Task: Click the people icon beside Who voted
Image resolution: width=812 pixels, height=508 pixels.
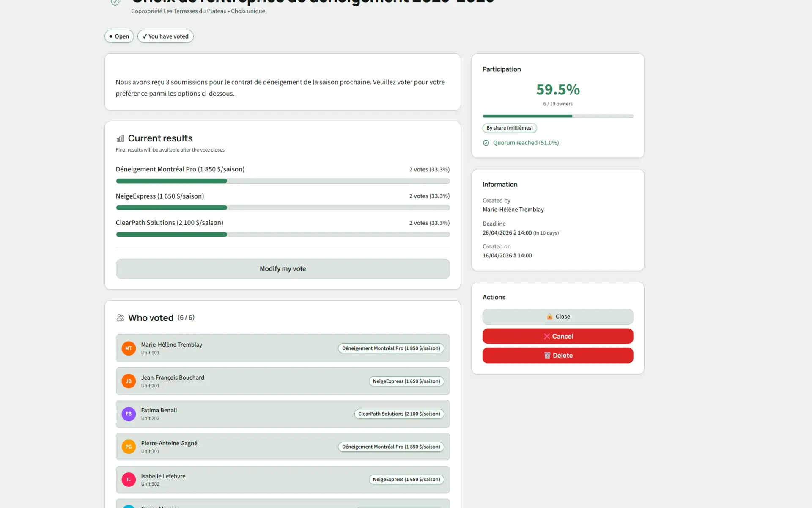Action: coord(120,317)
